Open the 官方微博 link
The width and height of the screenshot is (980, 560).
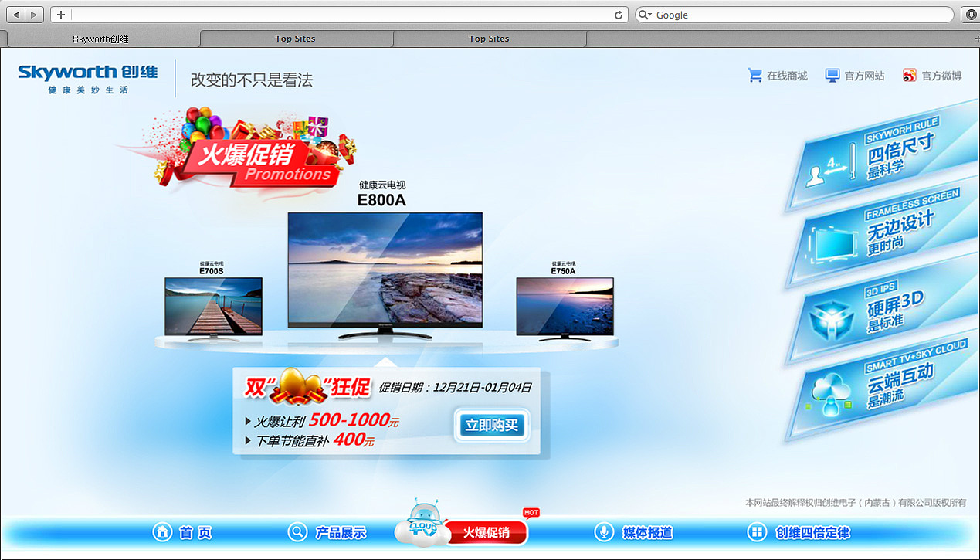click(x=942, y=76)
